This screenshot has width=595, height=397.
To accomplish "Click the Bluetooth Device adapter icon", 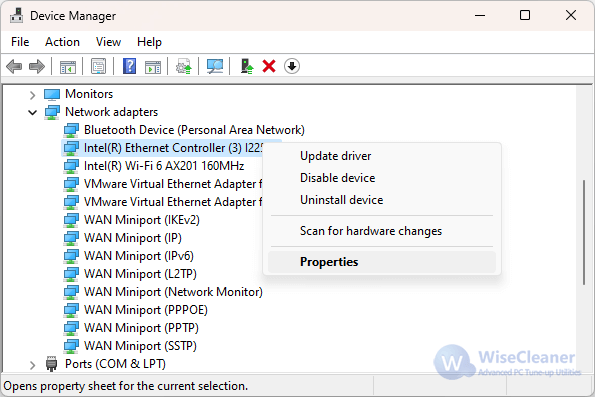I will [71, 130].
